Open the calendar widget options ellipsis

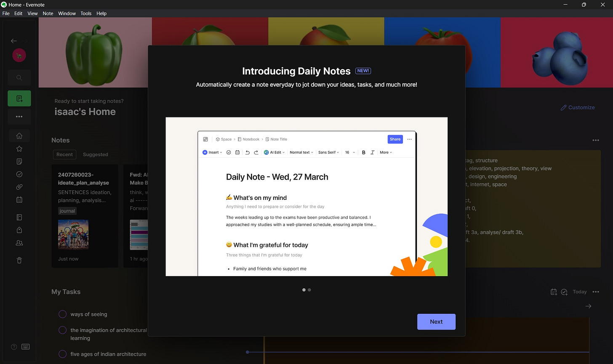(x=595, y=292)
